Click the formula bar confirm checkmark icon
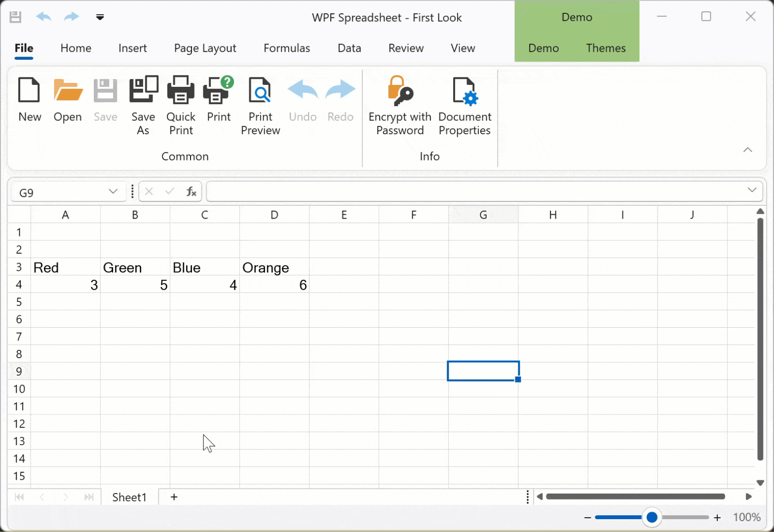Screen dimensions: 774x532 (x=170, y=191)
